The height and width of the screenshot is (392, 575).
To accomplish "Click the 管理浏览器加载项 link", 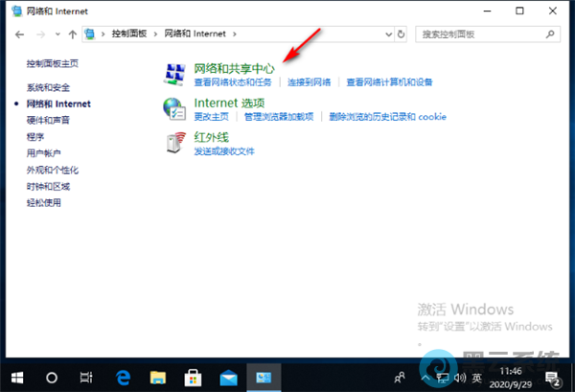I will tap(279, 117).
